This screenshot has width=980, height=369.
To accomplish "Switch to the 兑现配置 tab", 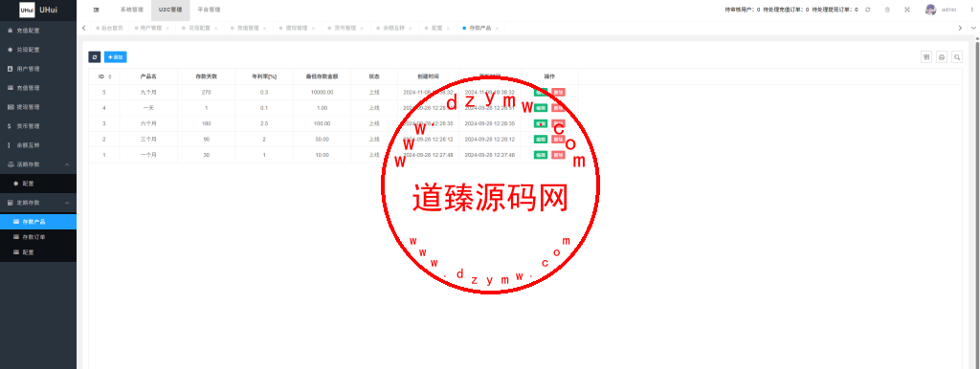I will (199, 29).
